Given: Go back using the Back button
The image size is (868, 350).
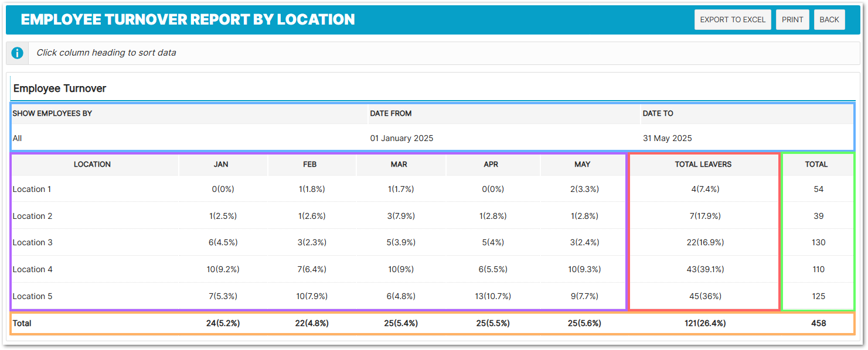Looking at the screenshot, I should pyautogui.click(x=829, y=19).
